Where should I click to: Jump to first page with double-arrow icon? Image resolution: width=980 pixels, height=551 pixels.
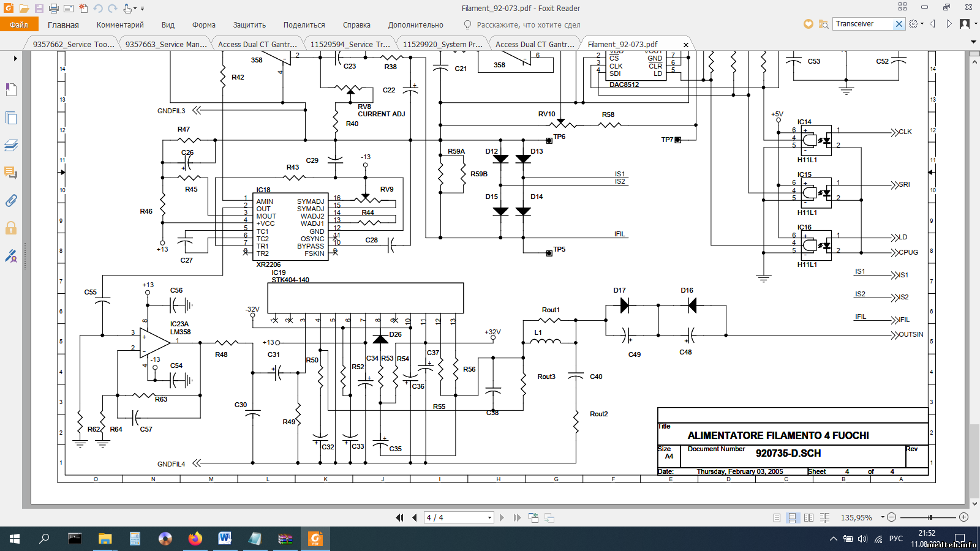coord(399,518)
